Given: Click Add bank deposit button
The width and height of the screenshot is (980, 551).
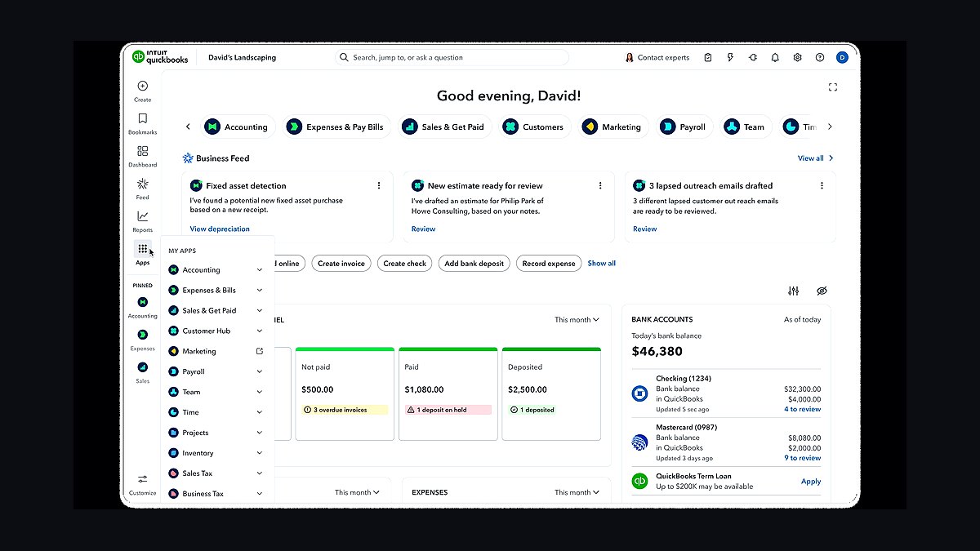Looking at the screenshot, I should point(474,264).
